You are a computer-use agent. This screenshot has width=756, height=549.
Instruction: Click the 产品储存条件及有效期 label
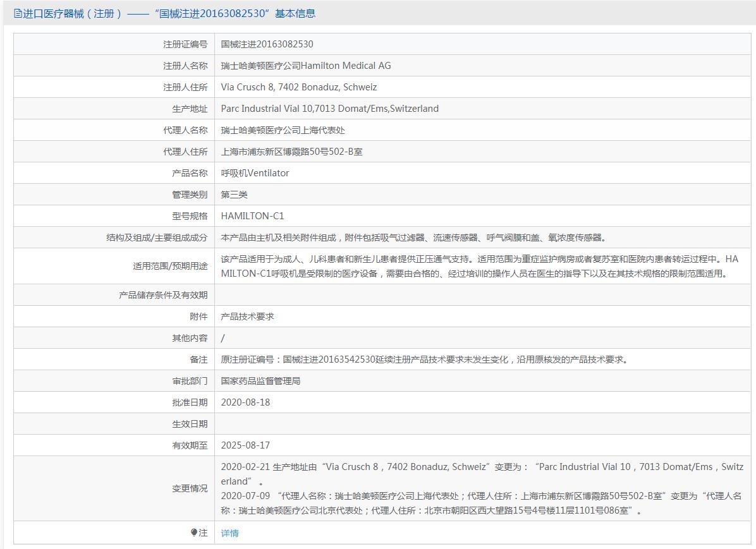163,295
